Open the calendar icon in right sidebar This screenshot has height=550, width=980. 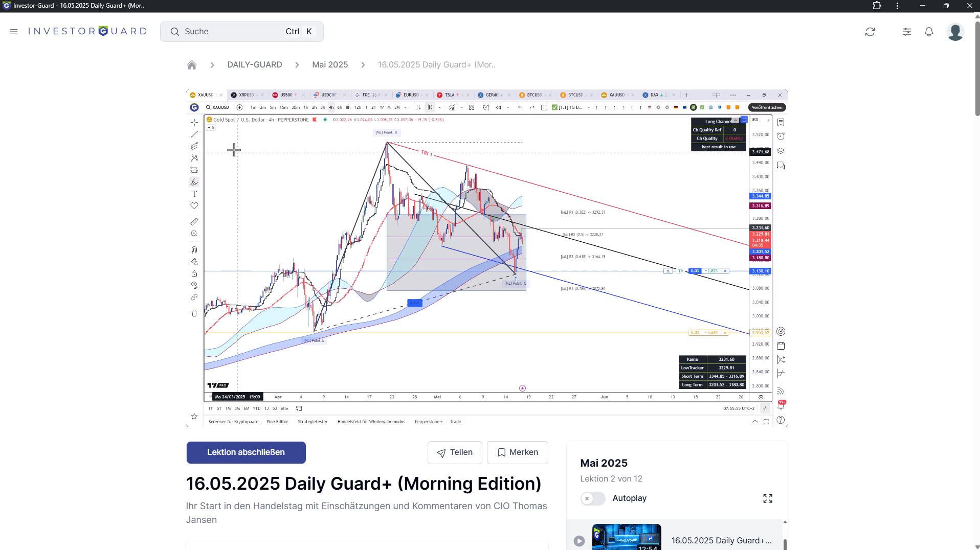(x=781, y=346)
